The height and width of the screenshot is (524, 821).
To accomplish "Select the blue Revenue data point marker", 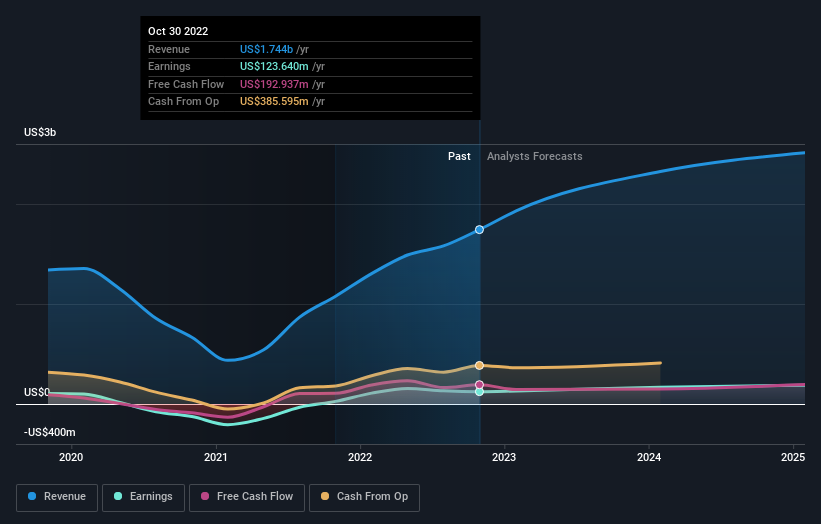I will (x=479, y=229).
